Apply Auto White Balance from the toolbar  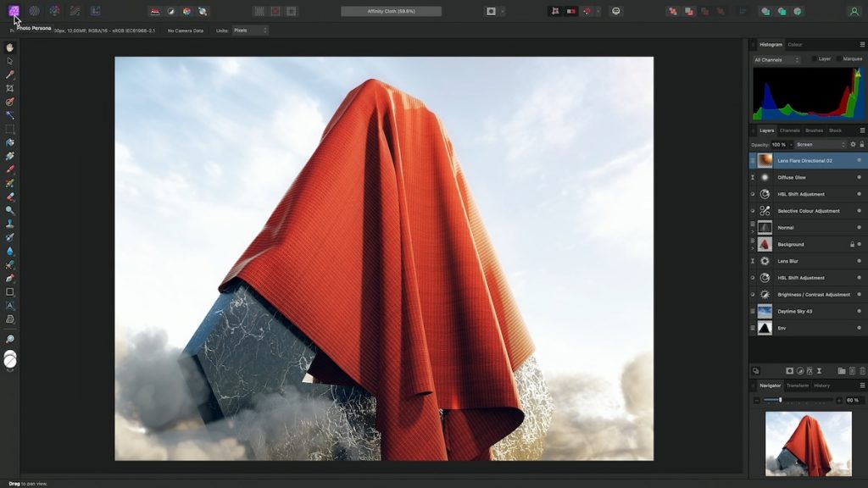pos(203,11)
